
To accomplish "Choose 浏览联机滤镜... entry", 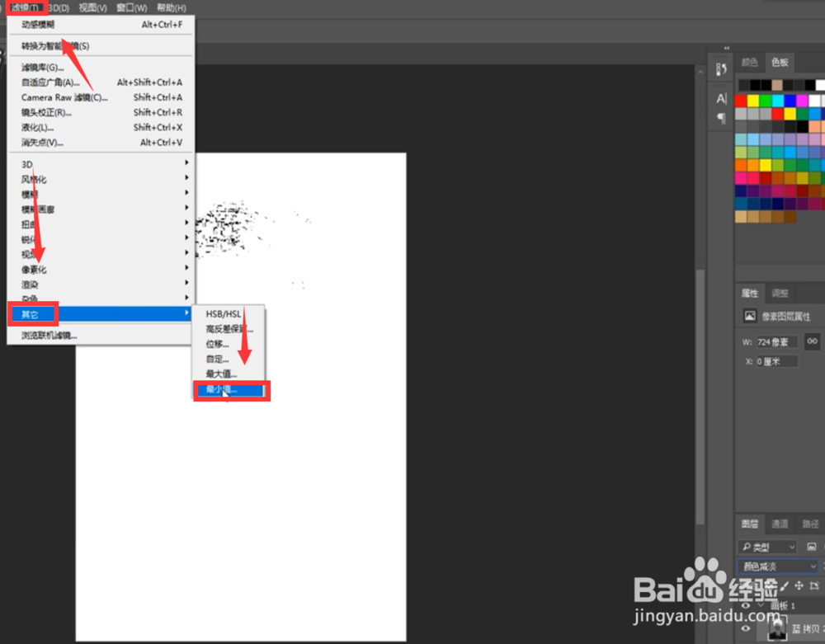I will coord(100,336).
